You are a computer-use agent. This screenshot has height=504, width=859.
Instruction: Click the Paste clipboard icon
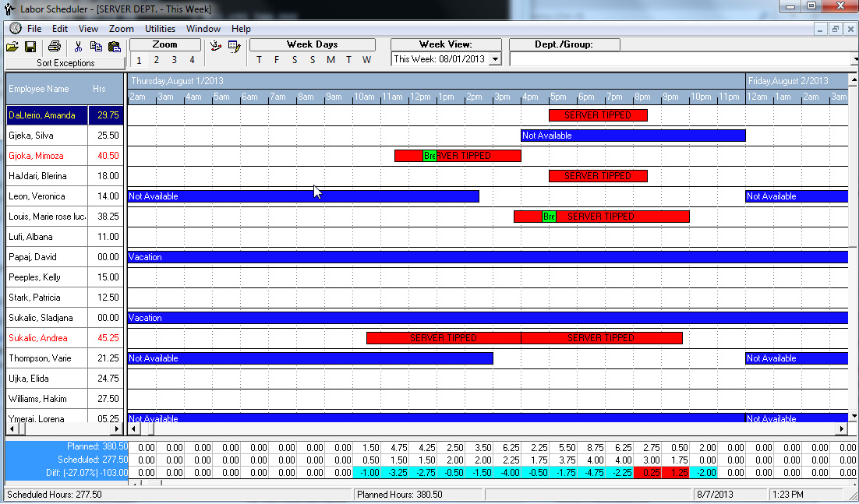[115, 47]
